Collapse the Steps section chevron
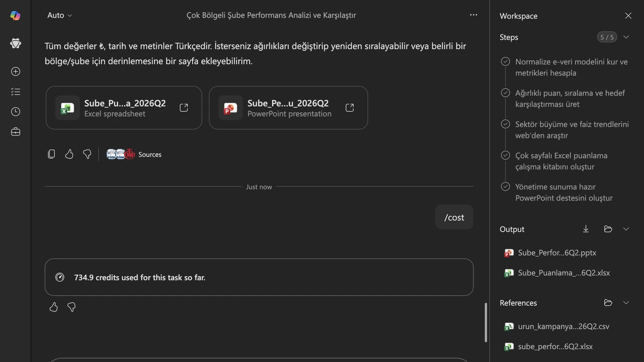The image size is (644, 362). pos(626,37)
